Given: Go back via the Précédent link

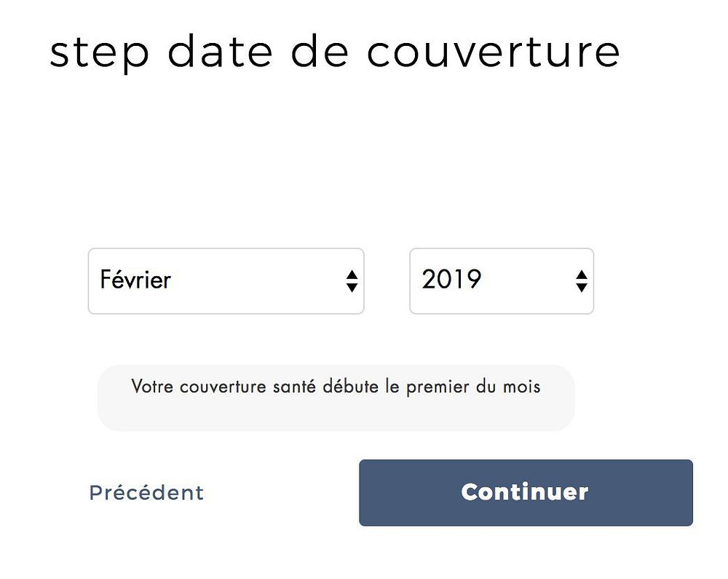Looking at the screenshot, I should click(146, 492).
